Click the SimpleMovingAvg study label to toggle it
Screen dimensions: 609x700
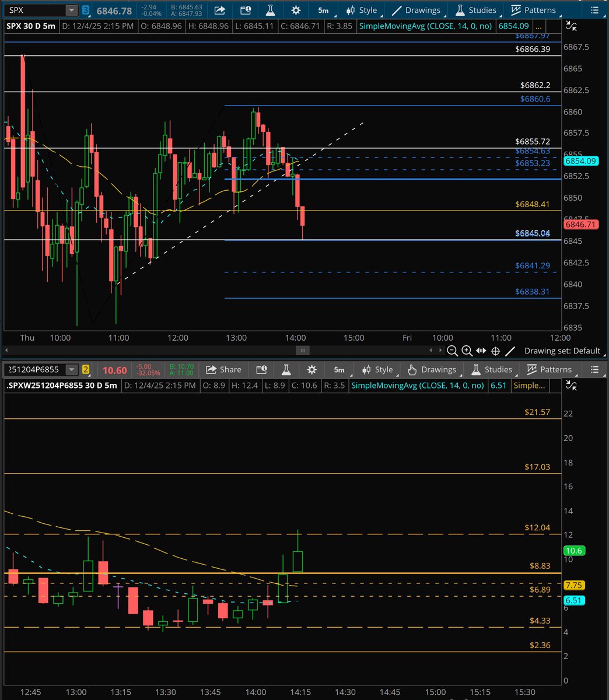(425, 26)
